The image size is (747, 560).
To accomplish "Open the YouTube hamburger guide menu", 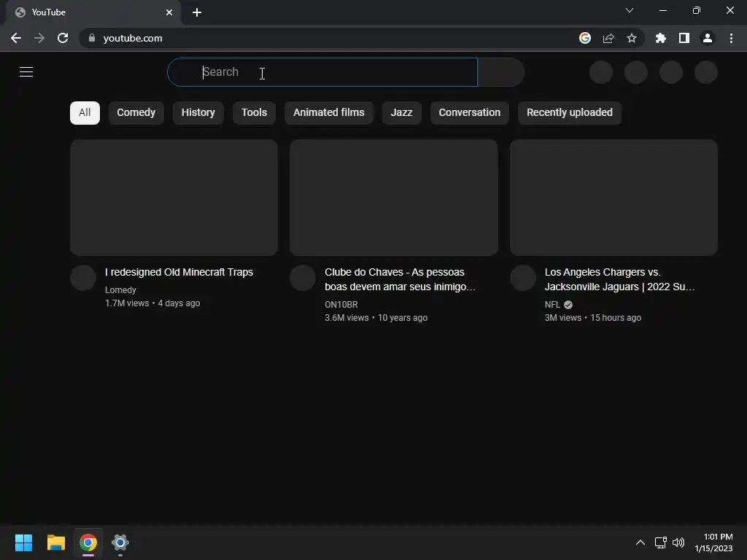I will click(x=26, y=72).
